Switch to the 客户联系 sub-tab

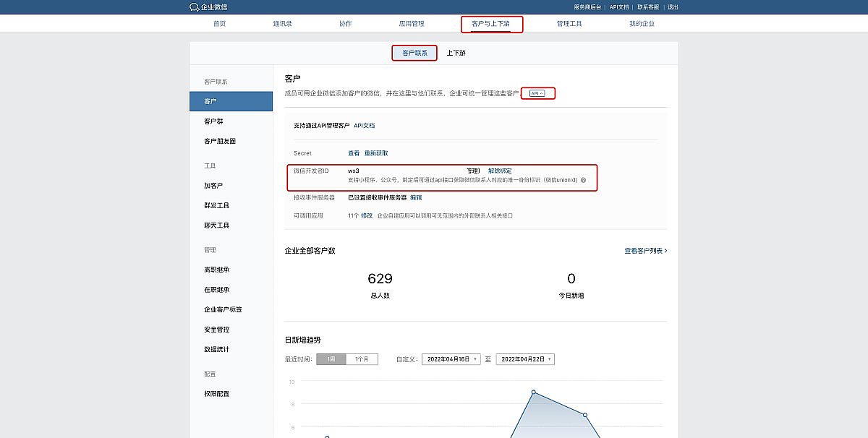pyautogui.click(x=414, y=53)
